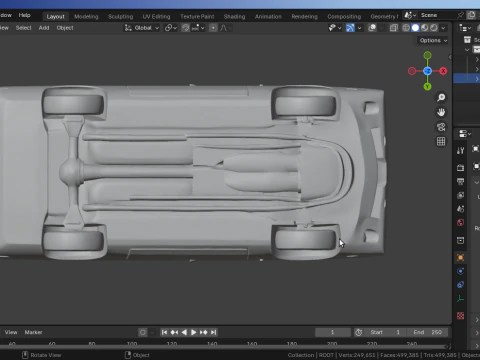This screenshot has width=480, height=360.
Task: Open the outliner display mode dropdown
Action: pyautogui.click(x=465, y=28)
